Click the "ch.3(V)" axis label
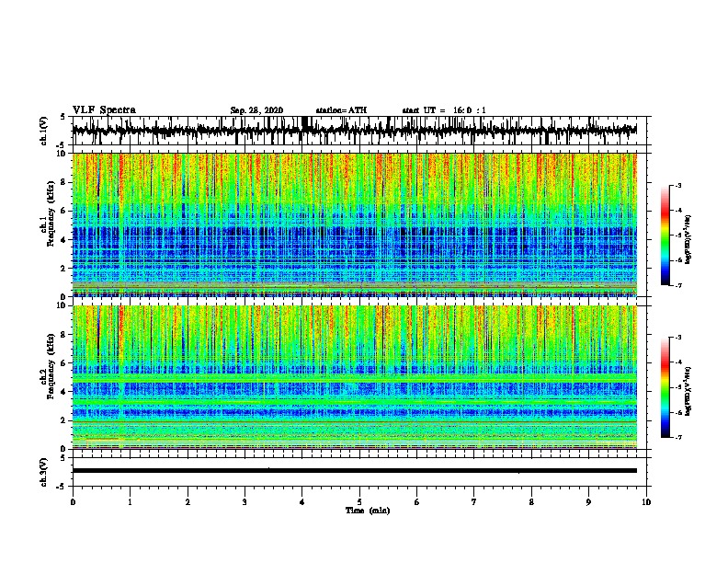The image size is (728, 563). click(44, 472)
